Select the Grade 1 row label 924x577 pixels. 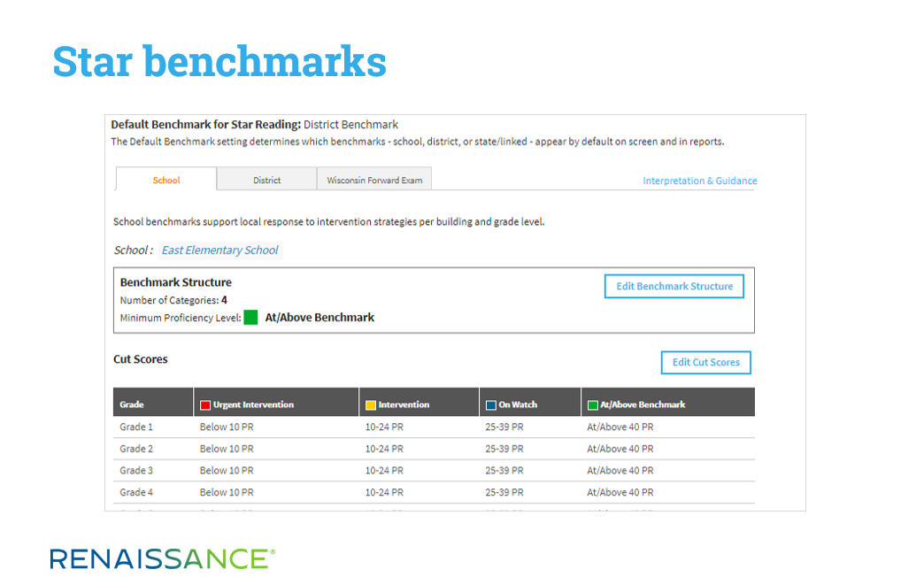[x=136, y=427]
